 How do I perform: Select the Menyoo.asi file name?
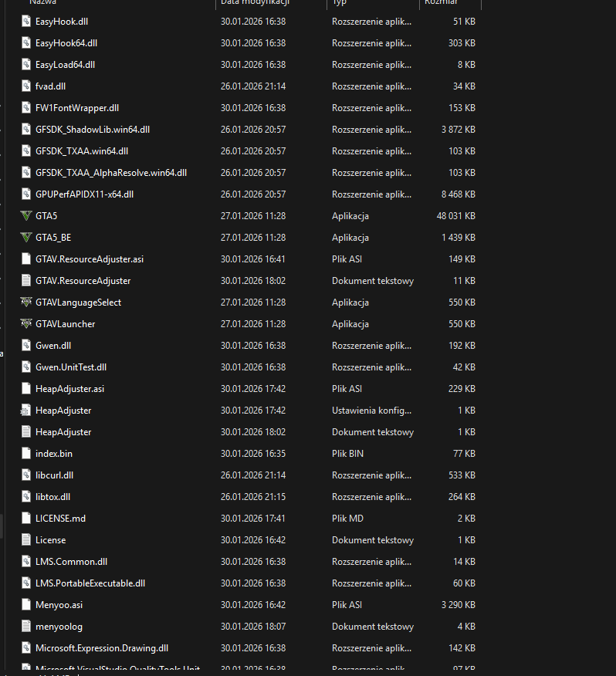point(59,604)
